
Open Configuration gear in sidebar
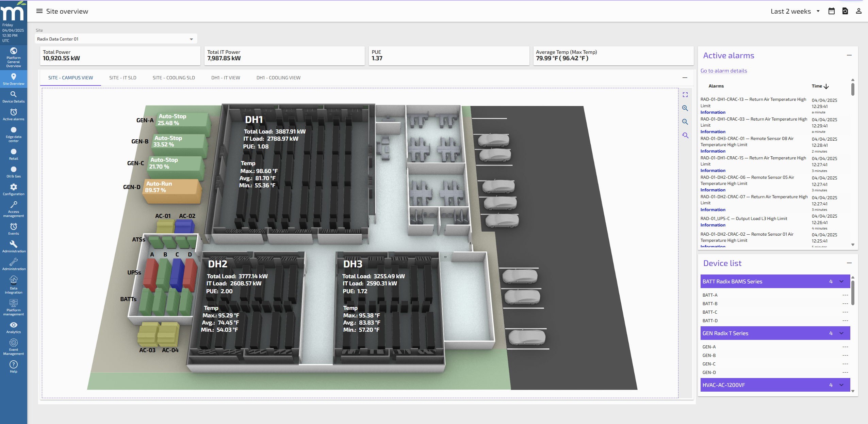14,189
